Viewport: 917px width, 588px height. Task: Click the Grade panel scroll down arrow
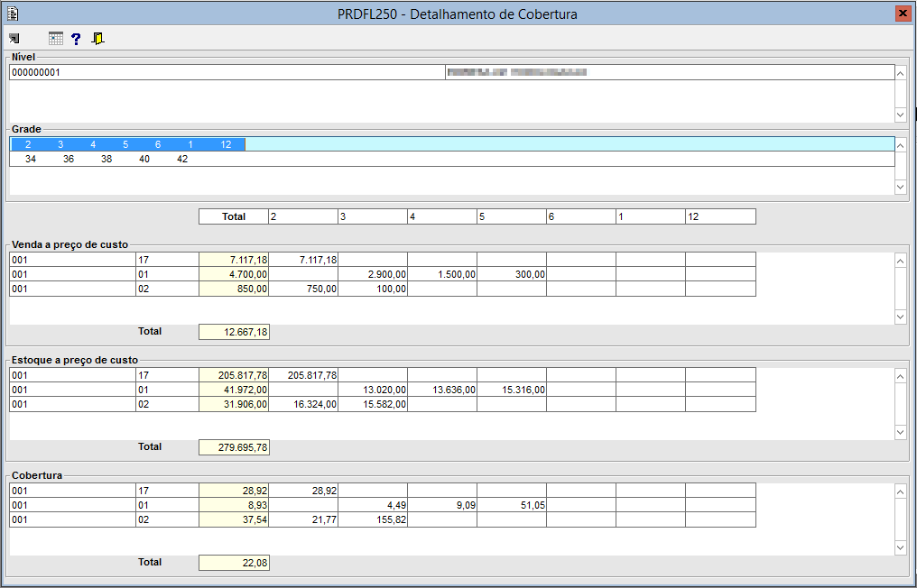[x=901, y=187]
